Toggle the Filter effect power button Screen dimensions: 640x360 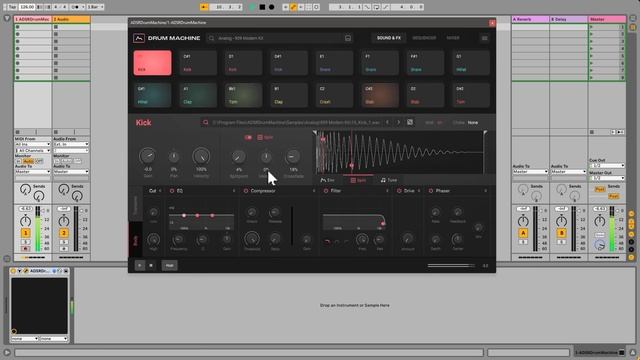(x=326, y=191)
